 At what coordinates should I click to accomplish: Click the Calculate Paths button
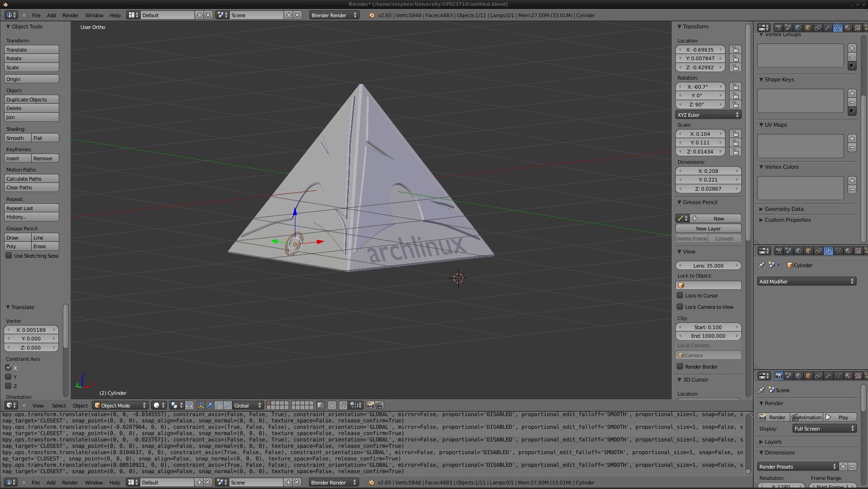[x=32, y=179]
